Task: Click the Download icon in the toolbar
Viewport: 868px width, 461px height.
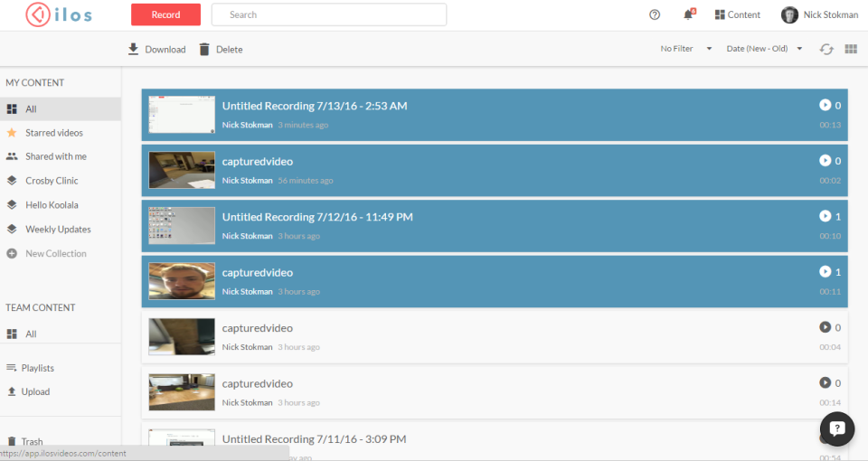Action: [x=134, y=49]
